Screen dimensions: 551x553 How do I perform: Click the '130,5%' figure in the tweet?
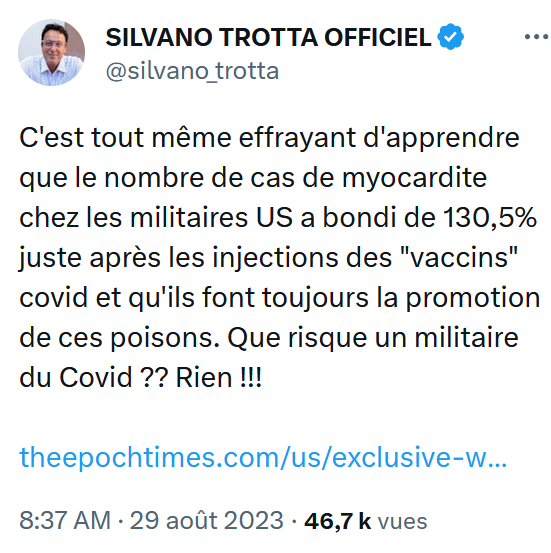click(490, 218)
